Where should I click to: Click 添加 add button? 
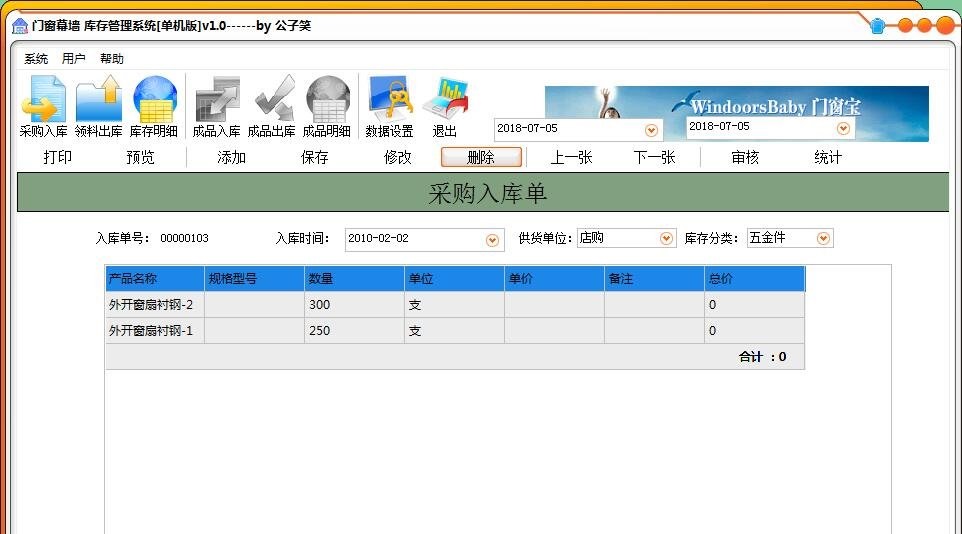231,157
